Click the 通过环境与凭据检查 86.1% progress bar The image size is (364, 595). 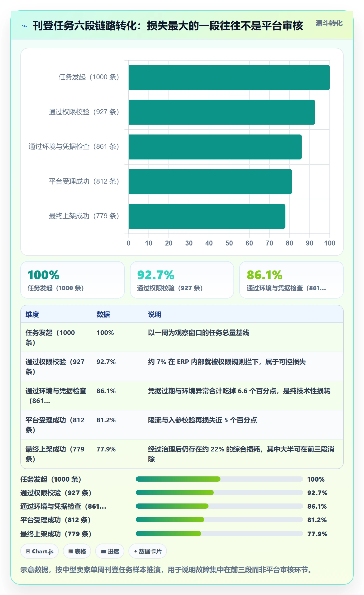click(x=219, y=506)
